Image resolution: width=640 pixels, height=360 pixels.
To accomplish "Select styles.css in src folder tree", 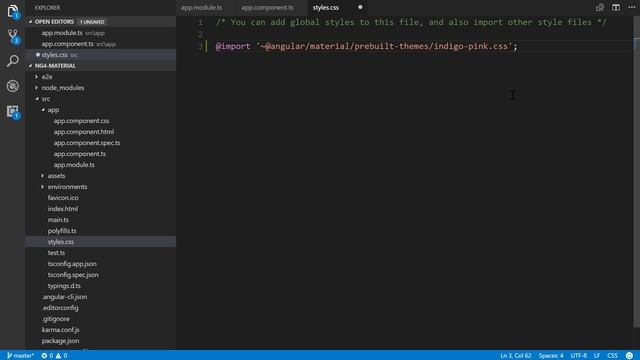I will click(x=101, y=242).
